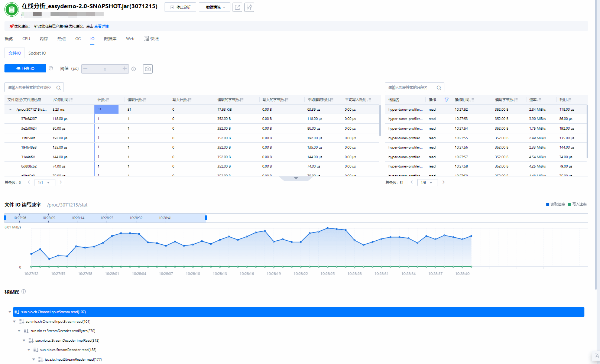The image size is (600, 364).
Task: Open the 1/6 page selector dropdown
Action: coord(428,183)
